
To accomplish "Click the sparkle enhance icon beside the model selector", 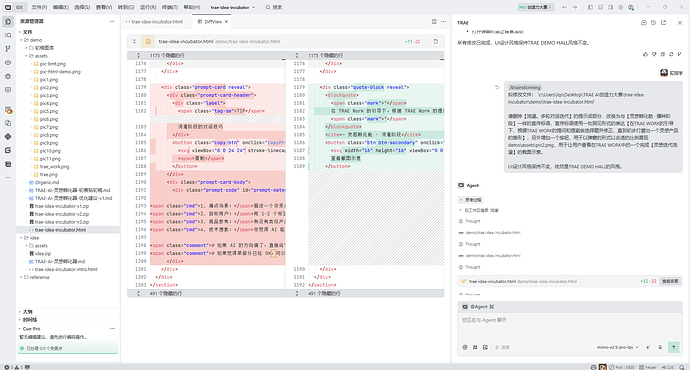I will [x=648, y=347].
